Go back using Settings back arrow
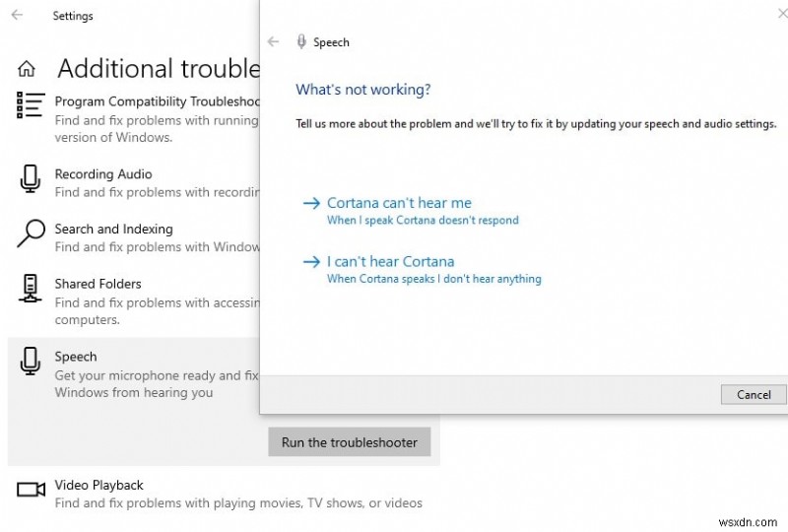This screenshot has height=532, width=788. [17, 15]
